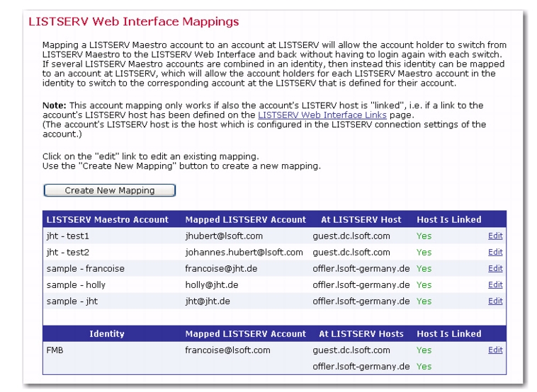Click johannes.hubert@lsoft.com mapped account
Screen dimensions: 537x392
coord(244,253)
